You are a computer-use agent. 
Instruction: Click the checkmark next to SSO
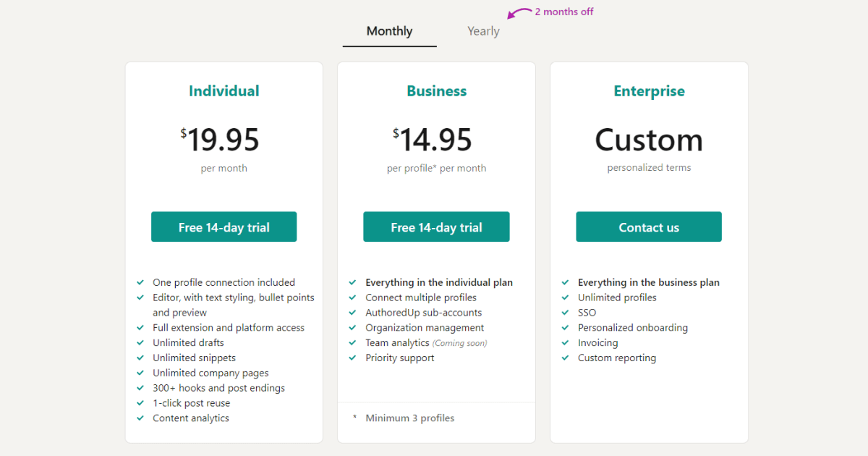[x=565, y=313]
